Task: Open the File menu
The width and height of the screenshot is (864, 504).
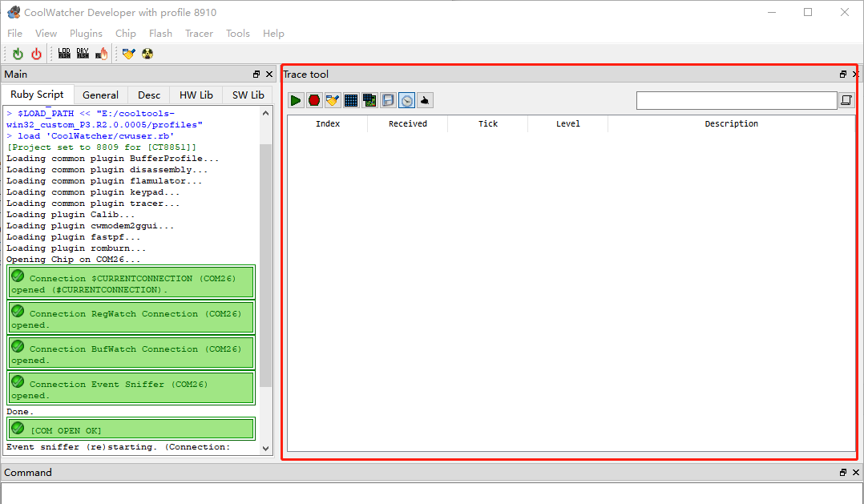Action: tap(15, 34)
